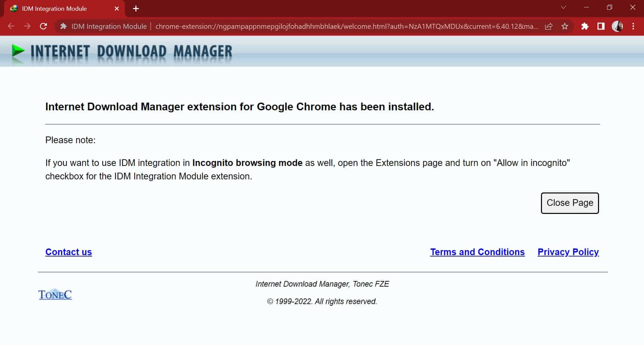The width and height of the screenshot is (644, 345).
Task: Click the copyright 1999-2022 text
Action: coord(322,301)
